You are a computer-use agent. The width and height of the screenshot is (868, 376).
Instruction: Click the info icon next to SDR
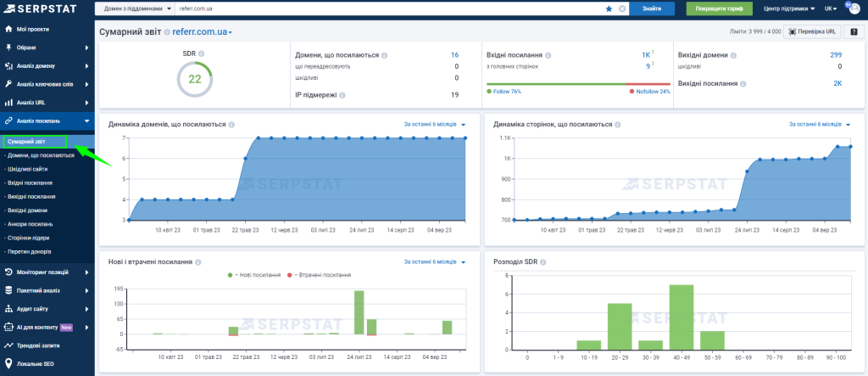(x=202, y=53)
